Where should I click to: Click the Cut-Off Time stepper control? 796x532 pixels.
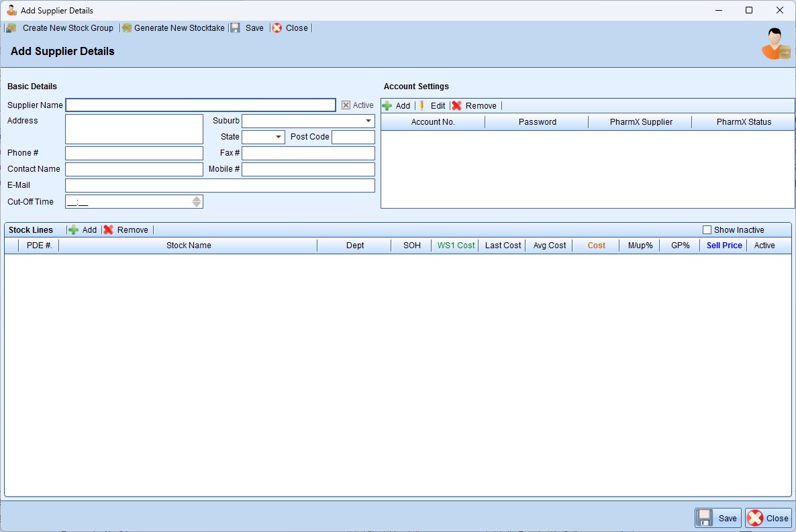(196, 201)
